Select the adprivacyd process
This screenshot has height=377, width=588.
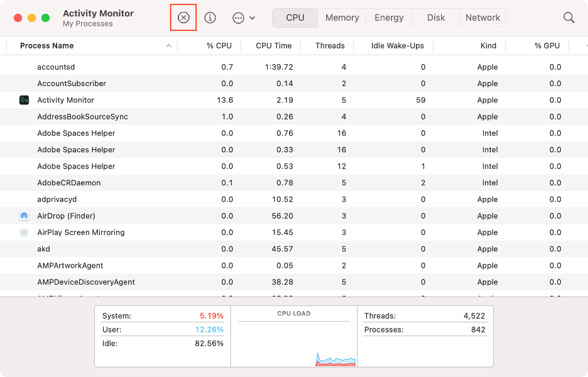pos(294,199)
